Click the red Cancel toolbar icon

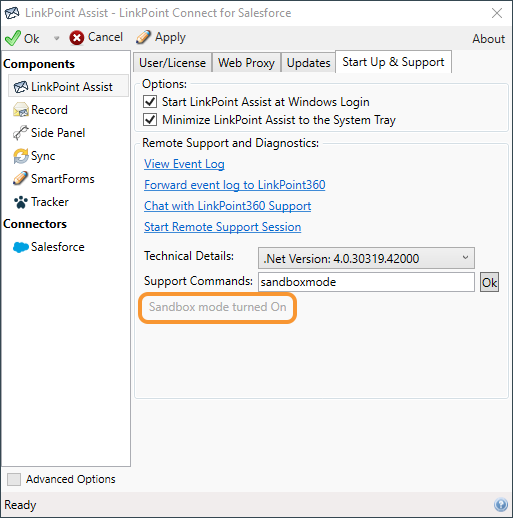tap(77, 38)
